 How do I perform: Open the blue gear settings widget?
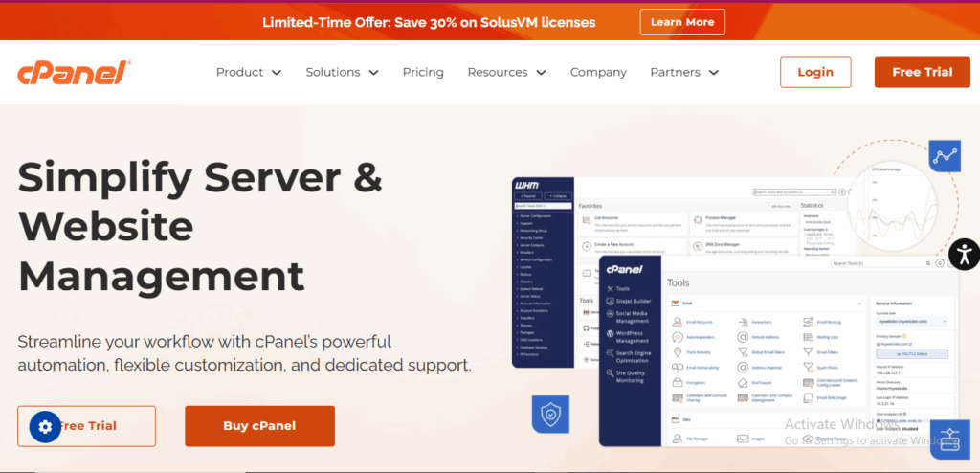(45, 427)
